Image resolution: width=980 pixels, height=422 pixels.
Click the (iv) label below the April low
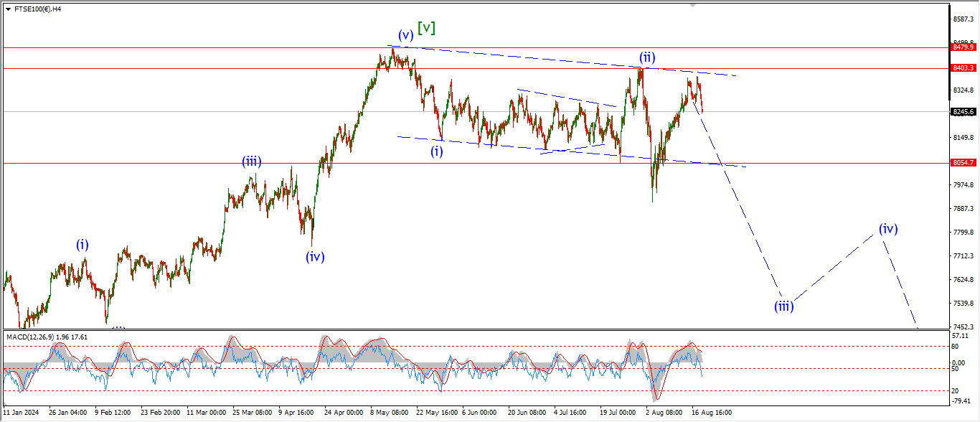(315, 257)
